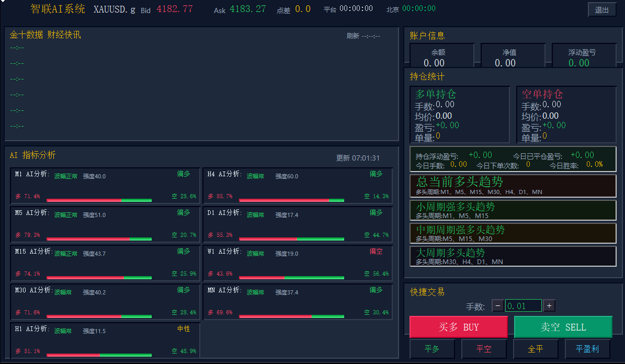
Task: Click the 中期周期强多头趋势 trend panel
Action: (513, 233)
